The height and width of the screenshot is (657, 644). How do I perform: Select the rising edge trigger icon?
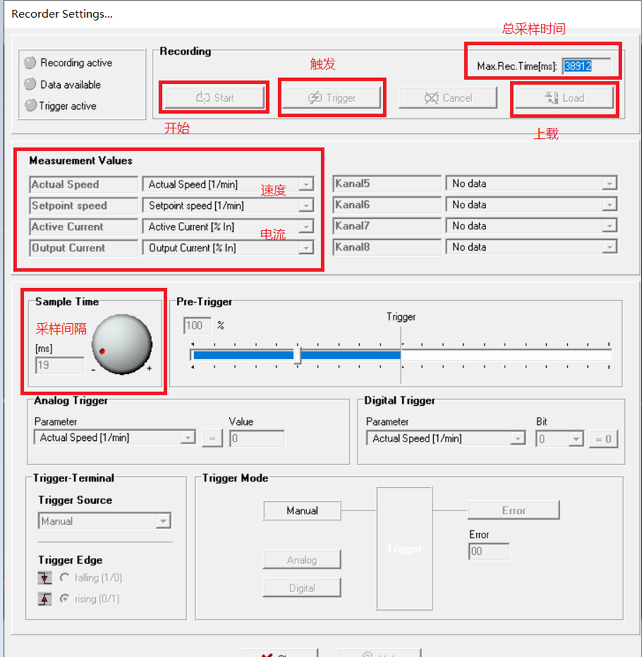pyautogui.click(x=45, y=599)
